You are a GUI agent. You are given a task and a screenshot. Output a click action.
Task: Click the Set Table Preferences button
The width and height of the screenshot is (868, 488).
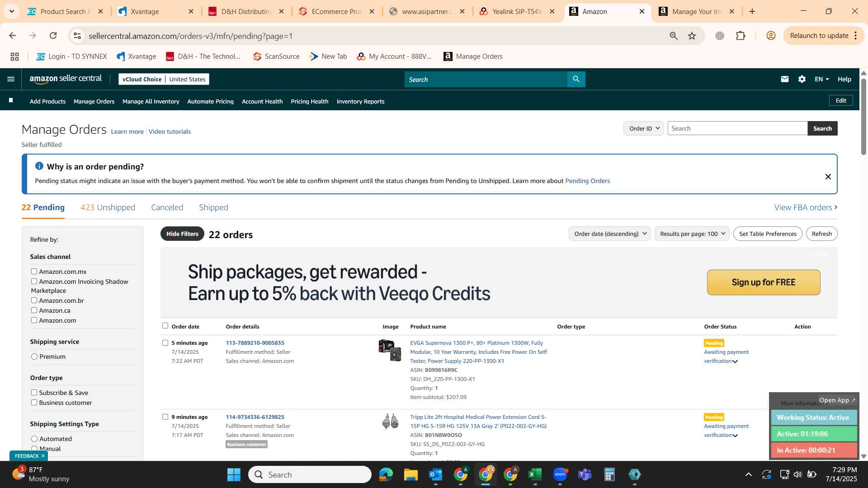click(768, 234)
